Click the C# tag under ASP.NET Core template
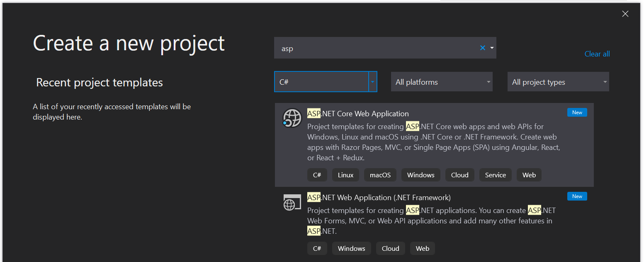The width and height of the screenshot is (644, 262). 317,175
